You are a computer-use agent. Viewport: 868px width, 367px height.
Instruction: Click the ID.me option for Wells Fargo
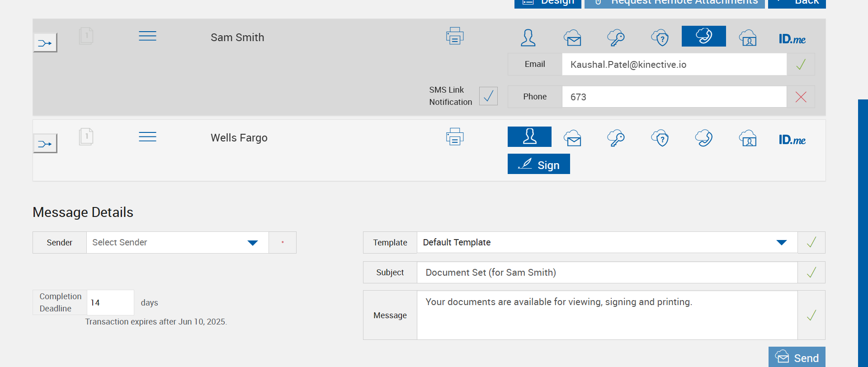(x=792, y=140)
